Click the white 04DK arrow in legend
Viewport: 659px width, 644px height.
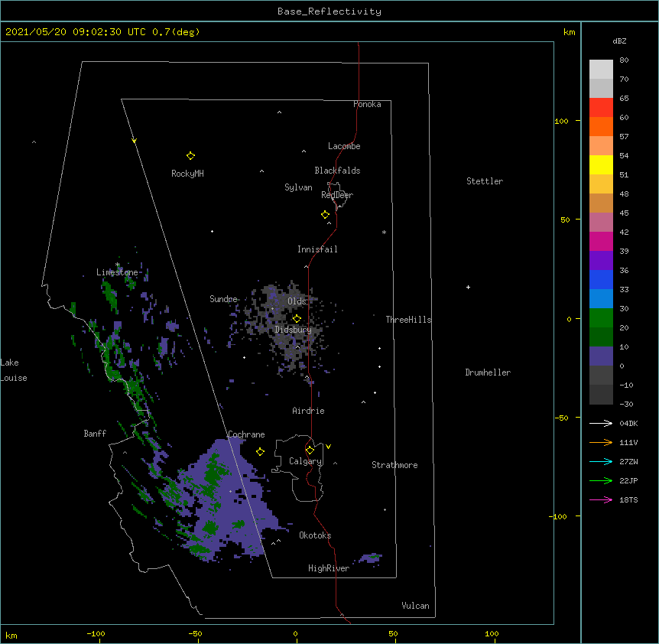[x=601, y=423]
